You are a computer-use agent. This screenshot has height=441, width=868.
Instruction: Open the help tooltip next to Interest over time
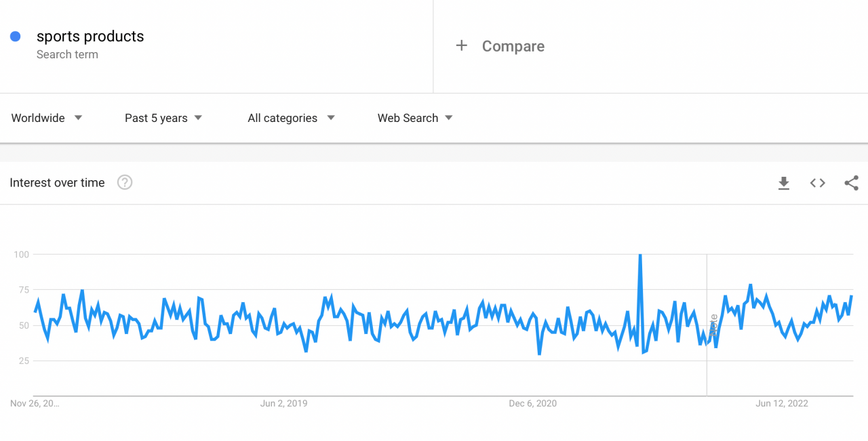pos(124,182)
